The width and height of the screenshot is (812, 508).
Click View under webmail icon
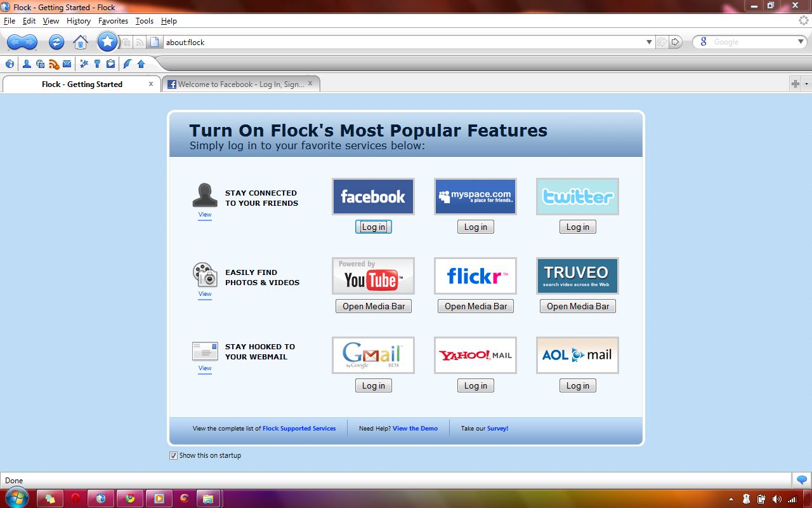coord(205,368)
